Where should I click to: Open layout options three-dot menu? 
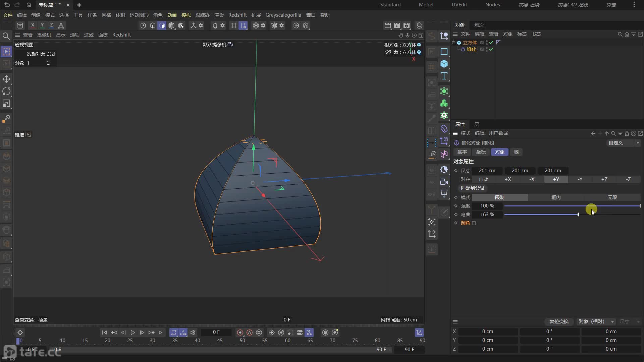point(634,5)
